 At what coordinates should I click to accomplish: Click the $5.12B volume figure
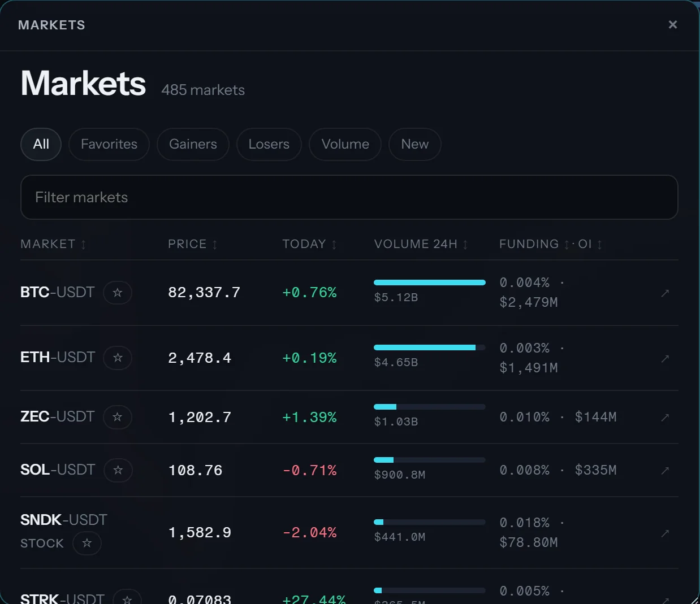click(396, 297)
